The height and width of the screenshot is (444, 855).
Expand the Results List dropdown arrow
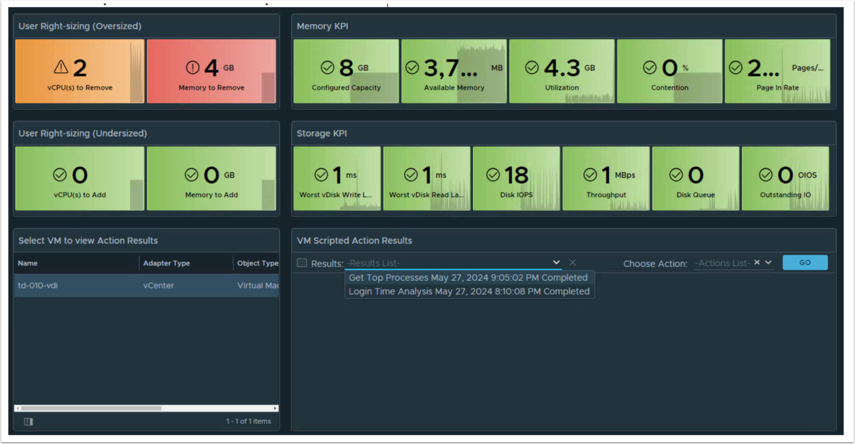[556, 263]
